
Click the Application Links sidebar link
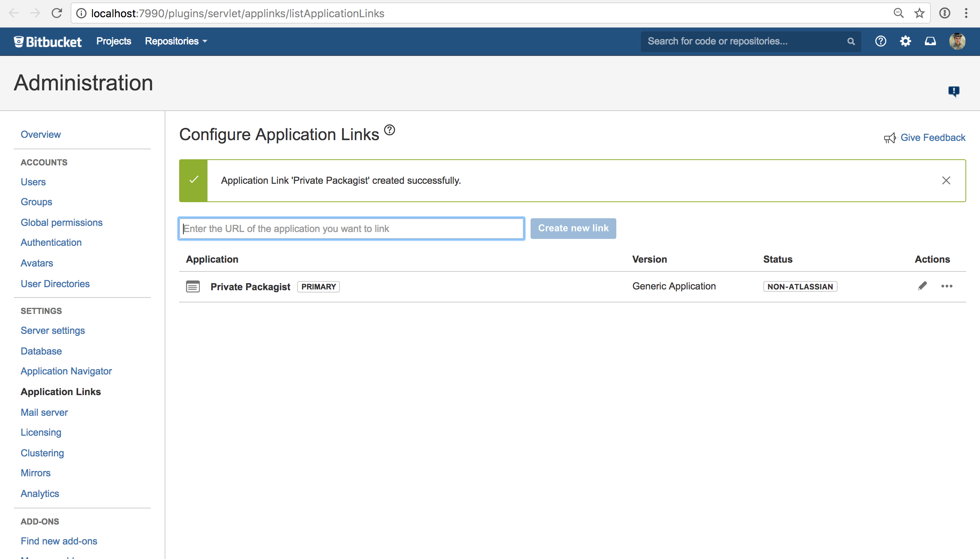tap(60, 391)
